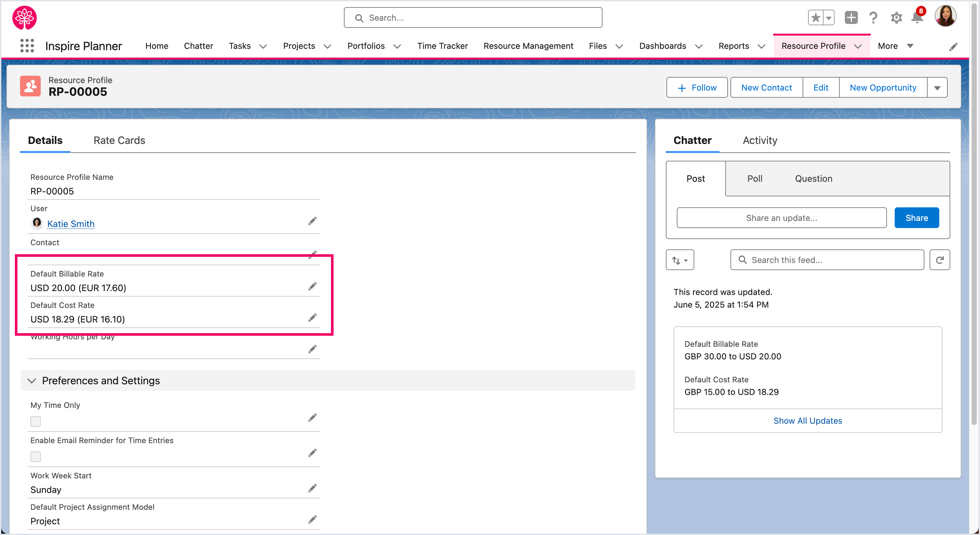Click the Share an update field
Viewport: 980px width, 535px height.
click(782, 218)
